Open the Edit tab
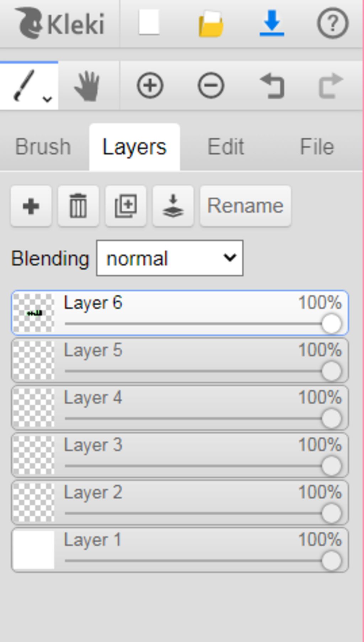Viewport: 364px width, 642px height. tap(226, 147)
